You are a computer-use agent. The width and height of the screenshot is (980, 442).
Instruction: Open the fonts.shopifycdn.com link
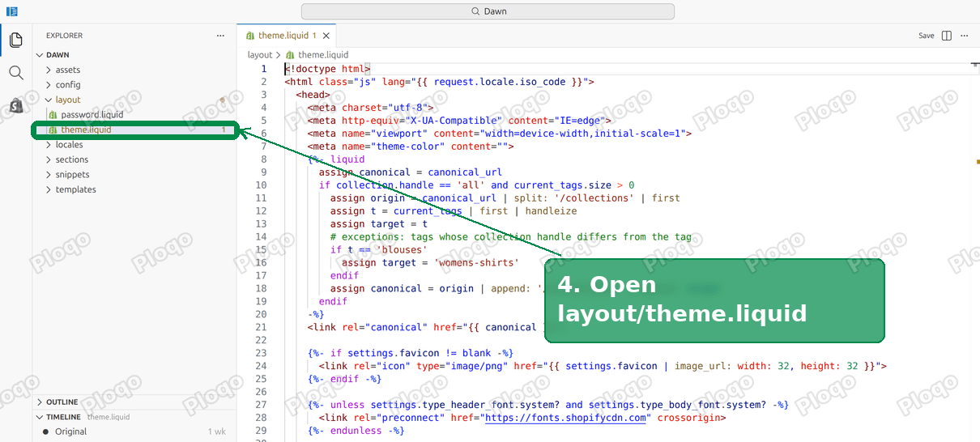pos(567,418)
